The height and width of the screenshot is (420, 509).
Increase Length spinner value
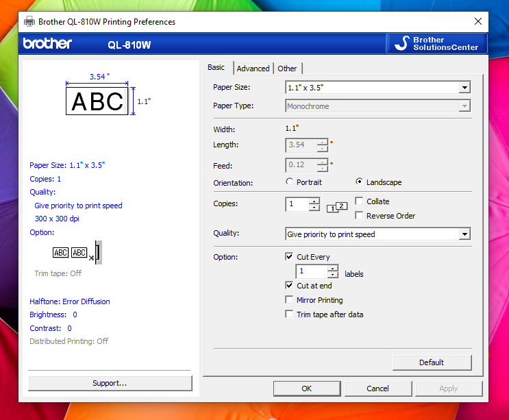click(323, 142)
